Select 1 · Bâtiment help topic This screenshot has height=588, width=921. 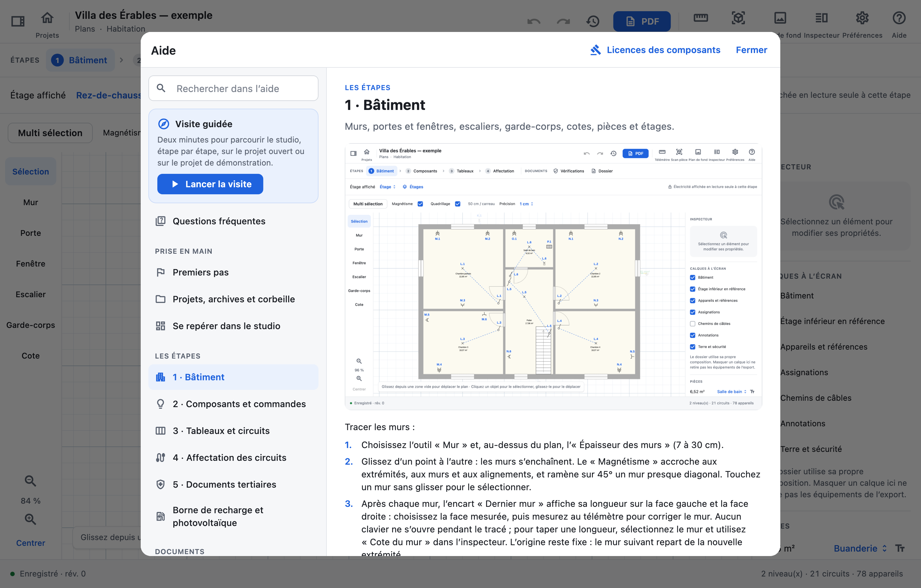point(233,377)
